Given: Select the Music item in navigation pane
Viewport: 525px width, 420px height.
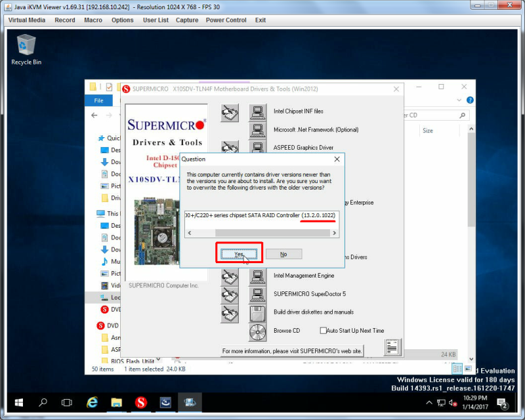Looking at the screenshot, I should coord(110,261).
